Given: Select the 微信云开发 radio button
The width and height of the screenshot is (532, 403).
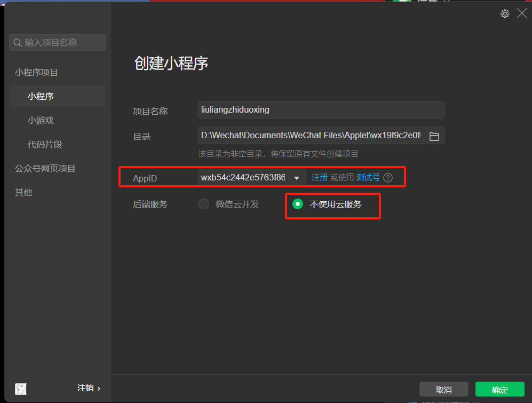Looking at the screenshot, I should click(x=204, y=204).
